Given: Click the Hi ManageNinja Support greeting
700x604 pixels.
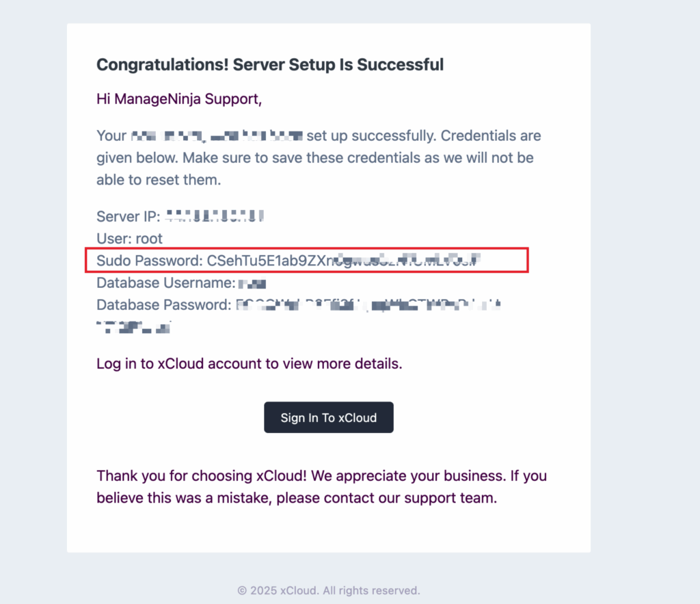Looking at the screenshot, I should [x=179, y=99].
